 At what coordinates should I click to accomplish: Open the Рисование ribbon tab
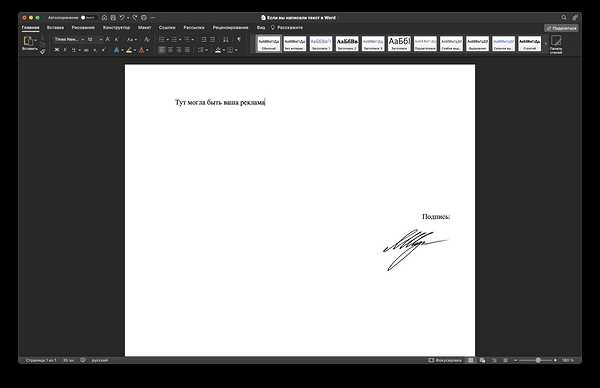83,28
